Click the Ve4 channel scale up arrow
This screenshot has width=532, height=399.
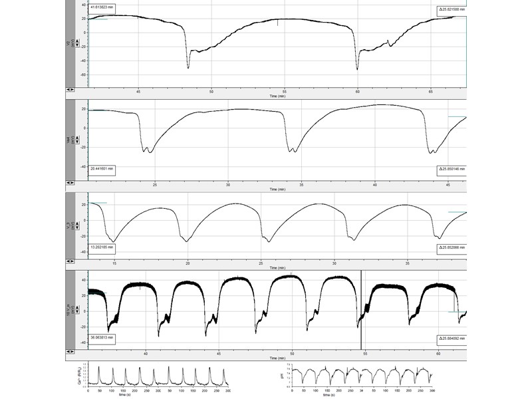pos(77,138)
